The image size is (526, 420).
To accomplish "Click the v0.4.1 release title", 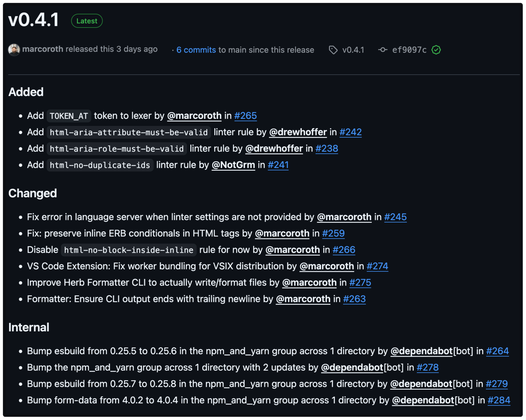I will tap(33, 20).
